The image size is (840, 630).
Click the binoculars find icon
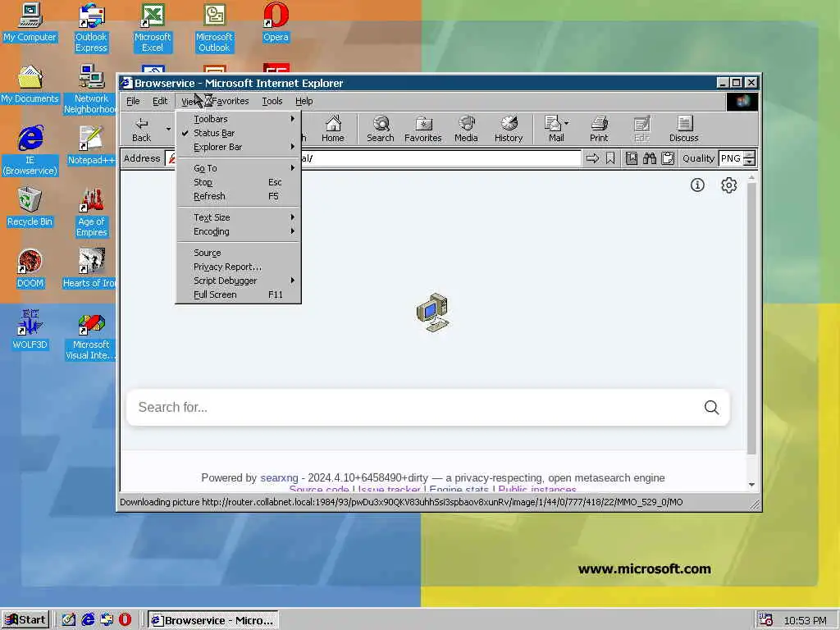pos(650,158)
